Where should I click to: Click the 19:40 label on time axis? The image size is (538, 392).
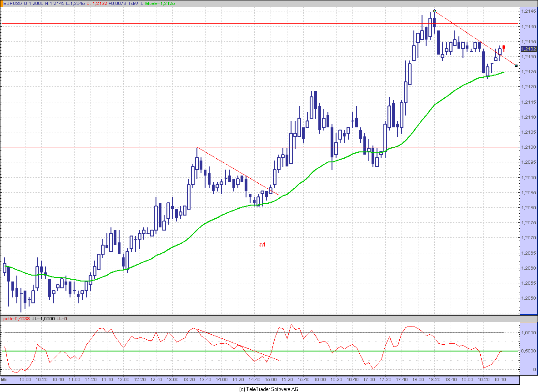point(500,380)
